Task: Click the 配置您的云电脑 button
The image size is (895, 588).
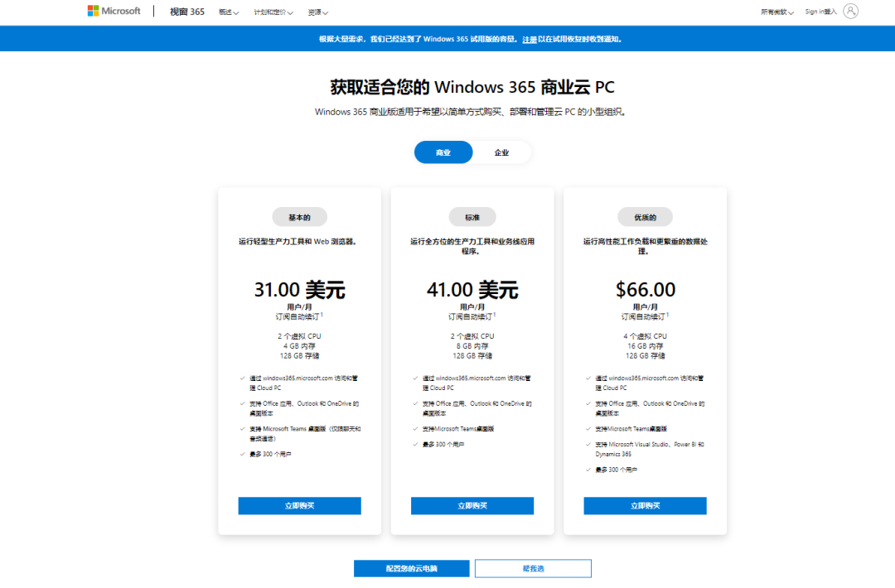Action: coord(411,568)
